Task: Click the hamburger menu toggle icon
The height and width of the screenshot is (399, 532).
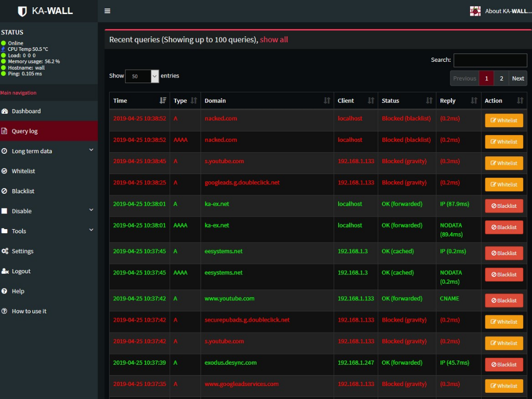Action: pyautogui.click(x=107, y=11)
